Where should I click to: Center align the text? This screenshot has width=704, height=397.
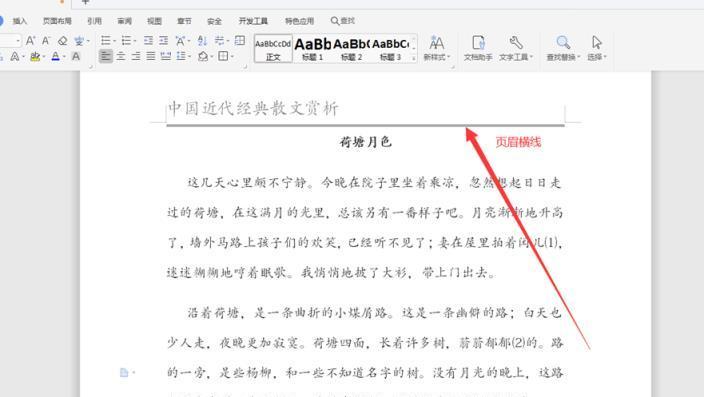(121, 56)
